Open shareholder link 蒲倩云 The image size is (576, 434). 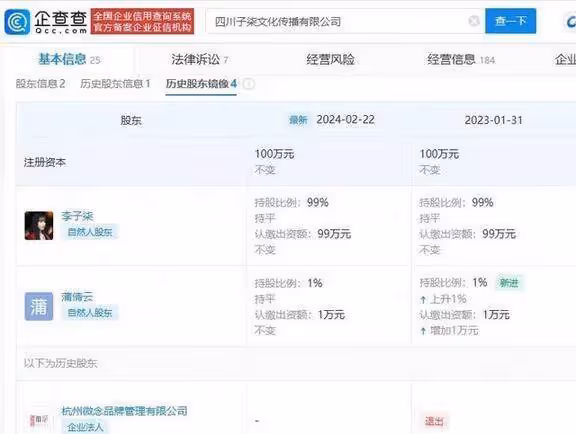(x=77, y=297)
